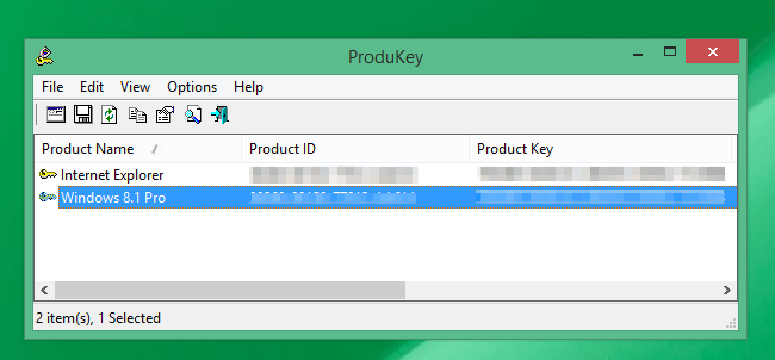Sort by Product Name column header

(137, 149)
